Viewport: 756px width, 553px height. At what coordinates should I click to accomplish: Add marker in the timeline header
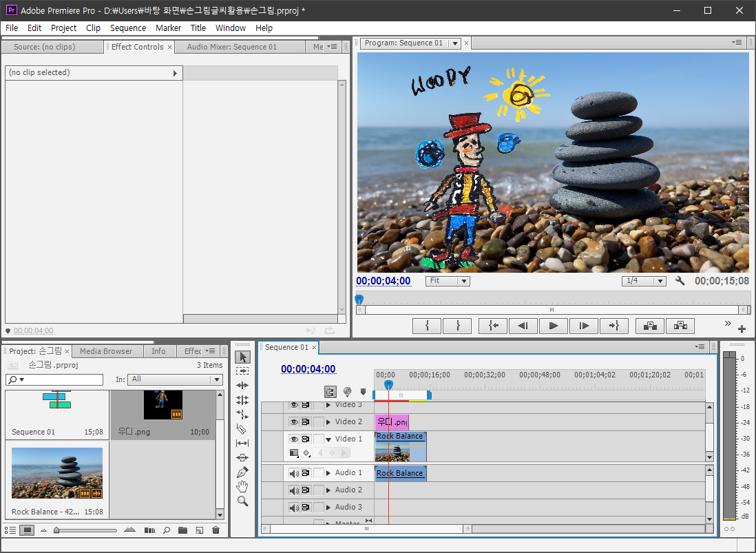coord(363,391)
